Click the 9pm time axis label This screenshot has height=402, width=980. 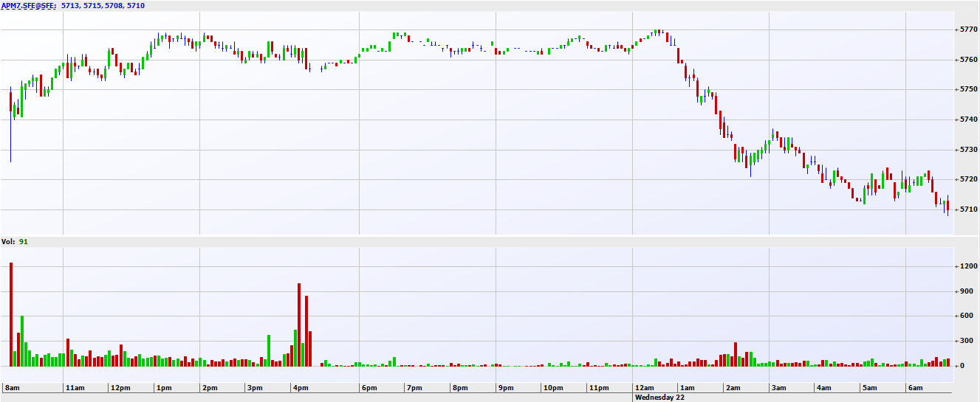(x=505, y=388)
